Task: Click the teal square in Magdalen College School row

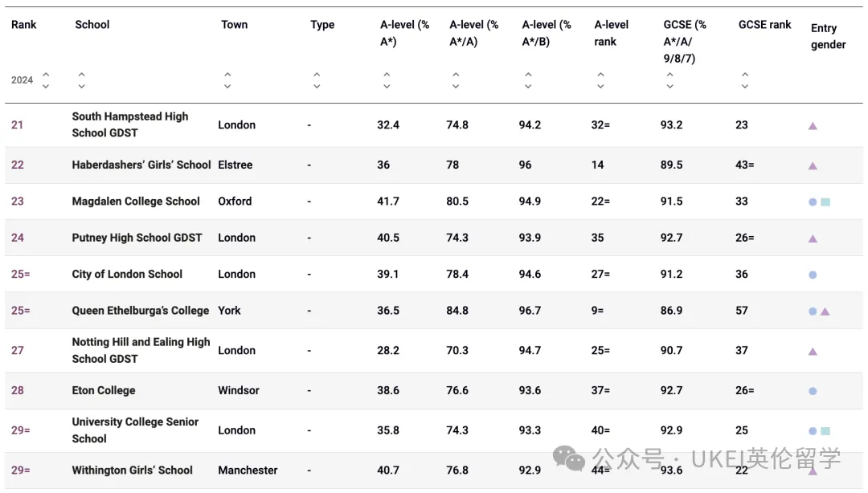Action: (825, 202)
